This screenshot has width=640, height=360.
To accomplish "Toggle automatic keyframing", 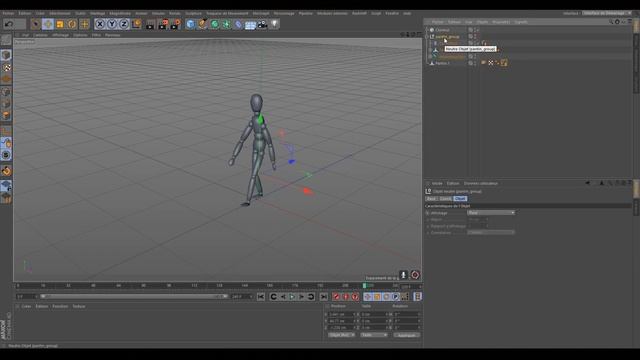I will tap(346, 297).
